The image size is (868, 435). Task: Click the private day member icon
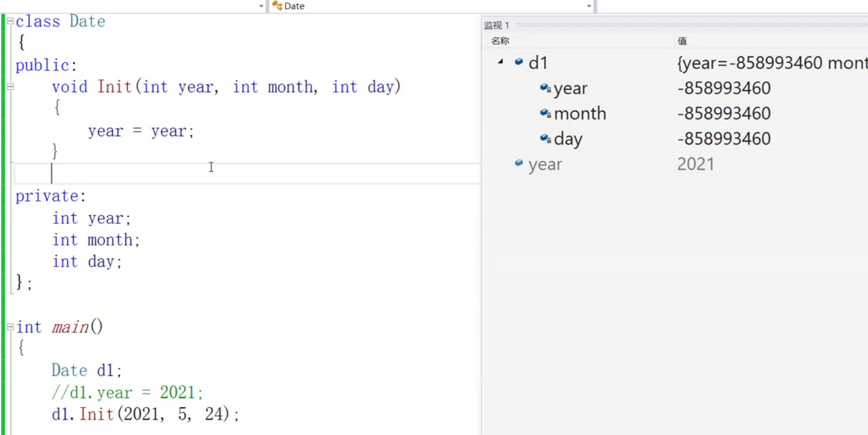pyautogui.click(x=546, y=139)
